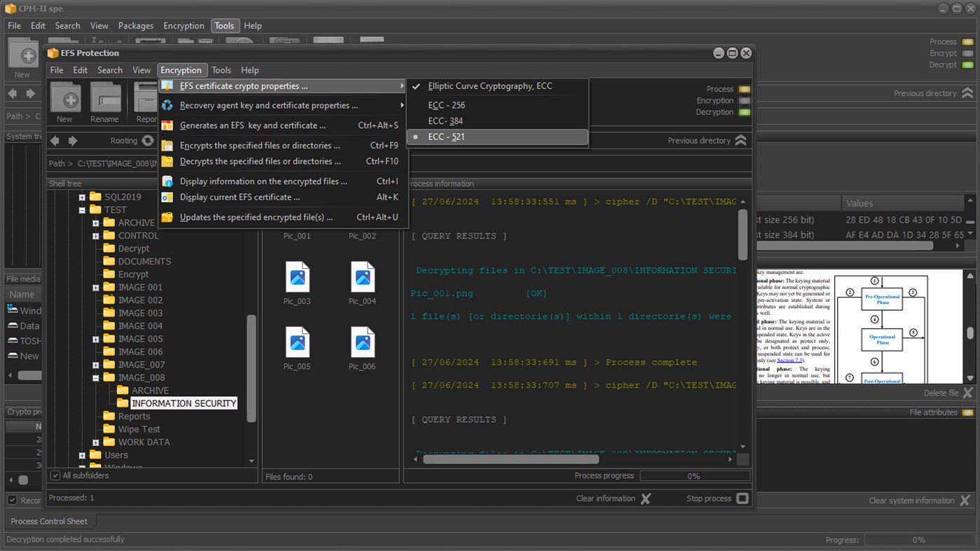Select the Pic_006 image file
The width and height of the screenshot is (980, 551).
click(362, 343)
